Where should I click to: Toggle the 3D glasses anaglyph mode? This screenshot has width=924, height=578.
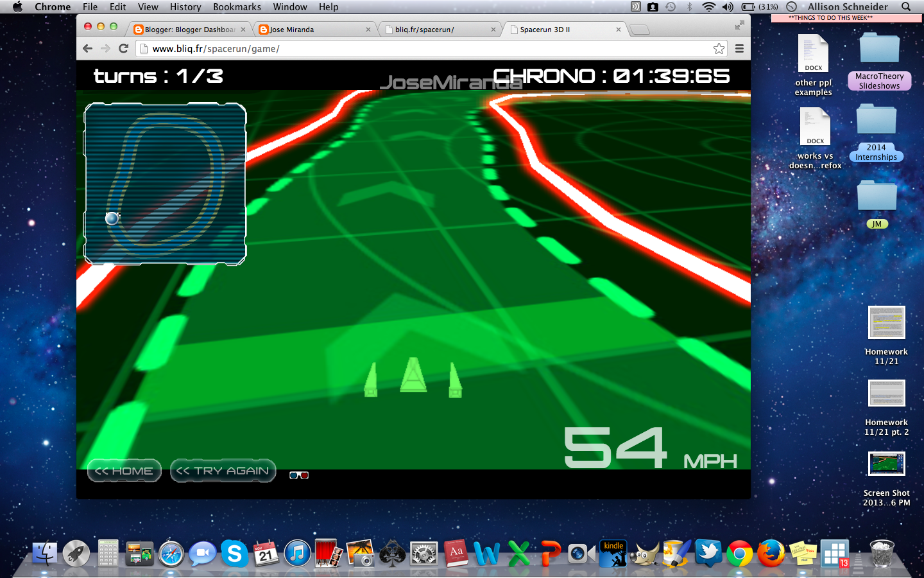point(299,475)
